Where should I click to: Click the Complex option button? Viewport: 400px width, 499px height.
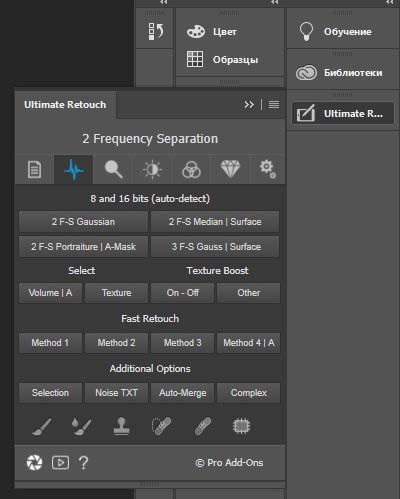249,393
